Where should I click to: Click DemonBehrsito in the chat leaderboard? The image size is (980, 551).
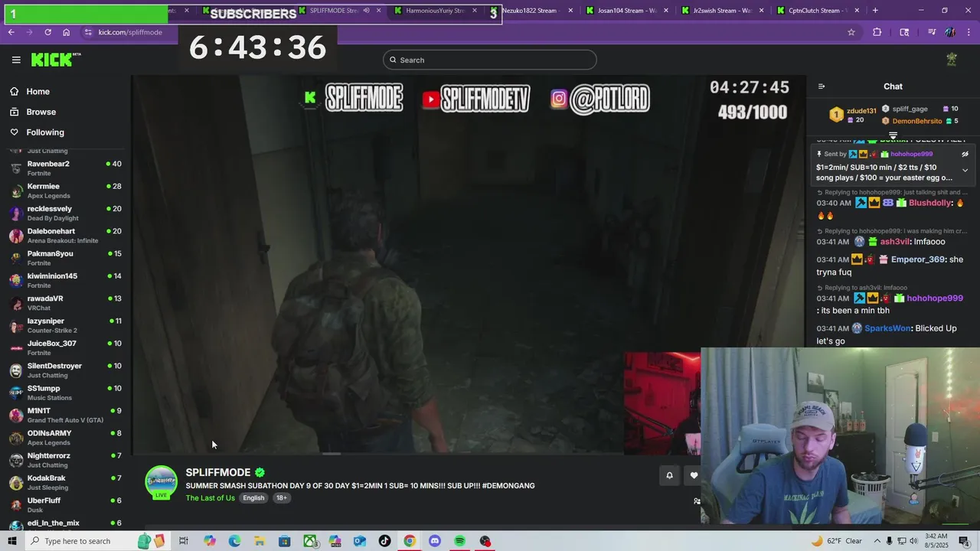coord(916,121)
